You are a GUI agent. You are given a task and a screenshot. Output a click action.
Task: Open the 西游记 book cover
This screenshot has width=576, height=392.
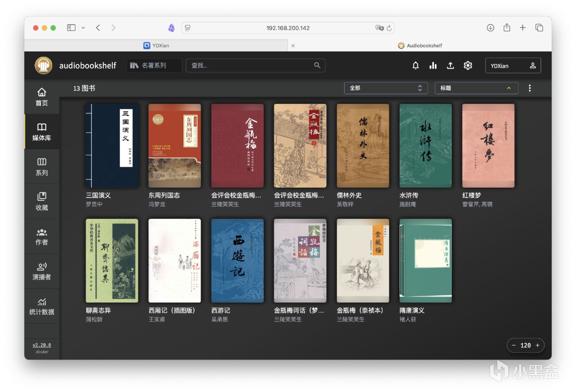(238, 261)
